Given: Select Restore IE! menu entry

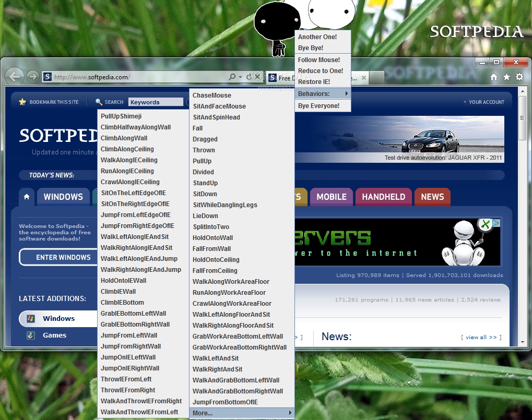Looking at the screenshot, I should click(x=323, y=82).
